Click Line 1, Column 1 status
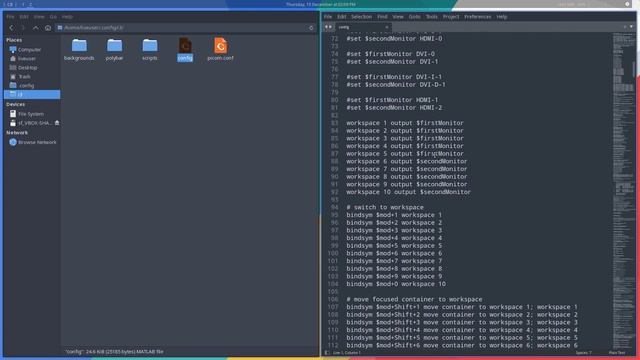640x360 pixels. 346,353
